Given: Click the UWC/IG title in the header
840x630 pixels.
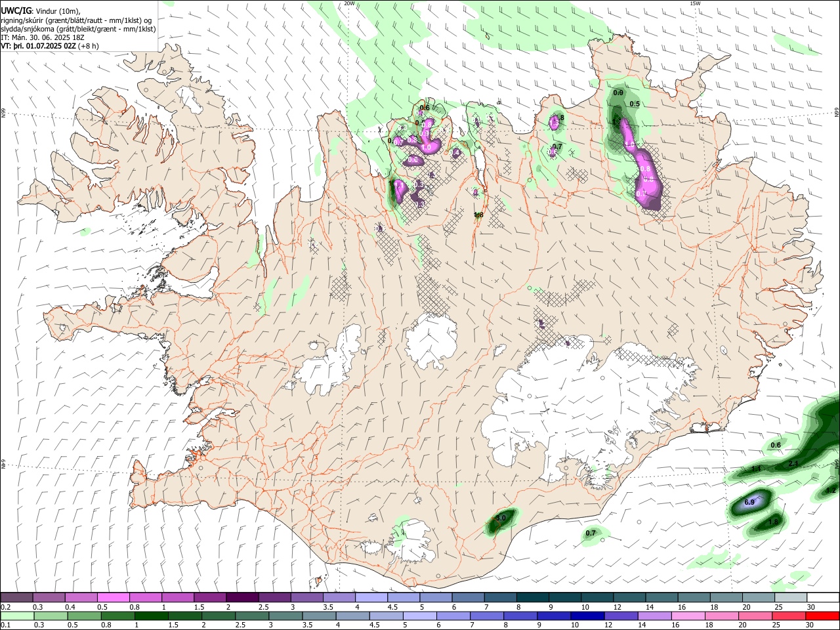Looking at the screenshot, I should [16, 10].
